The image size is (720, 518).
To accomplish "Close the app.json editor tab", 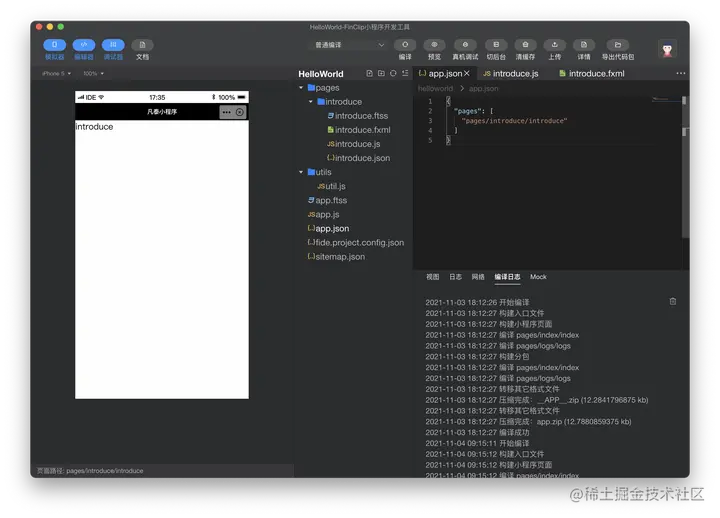I will (x=467, y=73).
